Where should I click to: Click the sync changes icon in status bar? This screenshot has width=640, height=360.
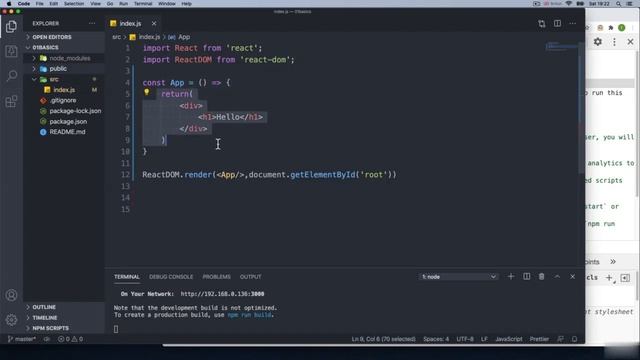click(47, 339)
